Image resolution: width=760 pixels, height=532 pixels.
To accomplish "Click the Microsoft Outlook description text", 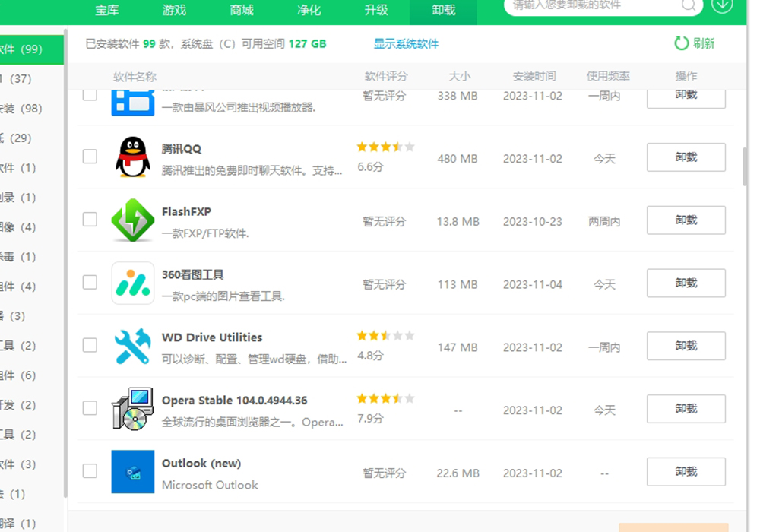I will click(x=210, y=485).
